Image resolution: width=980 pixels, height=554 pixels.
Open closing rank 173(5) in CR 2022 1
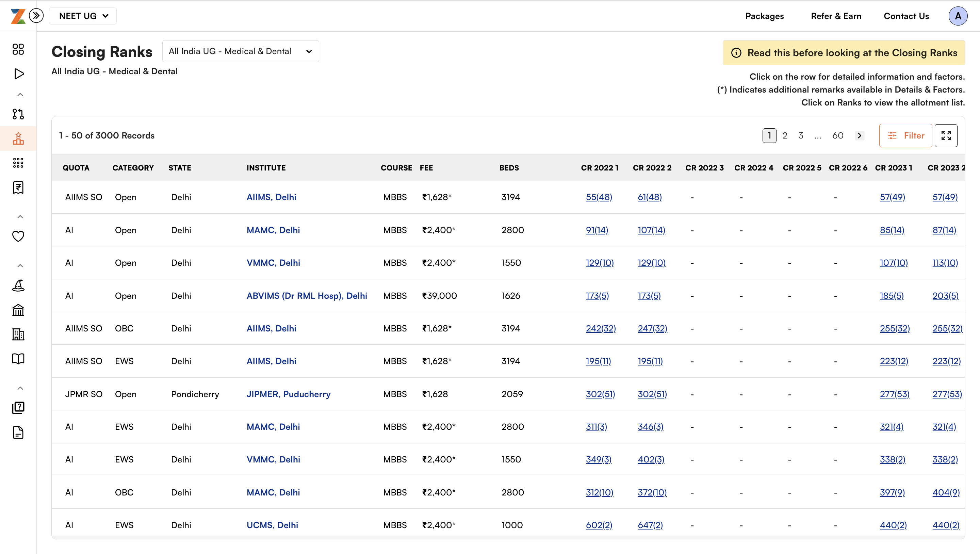click(x=597, y=296)
